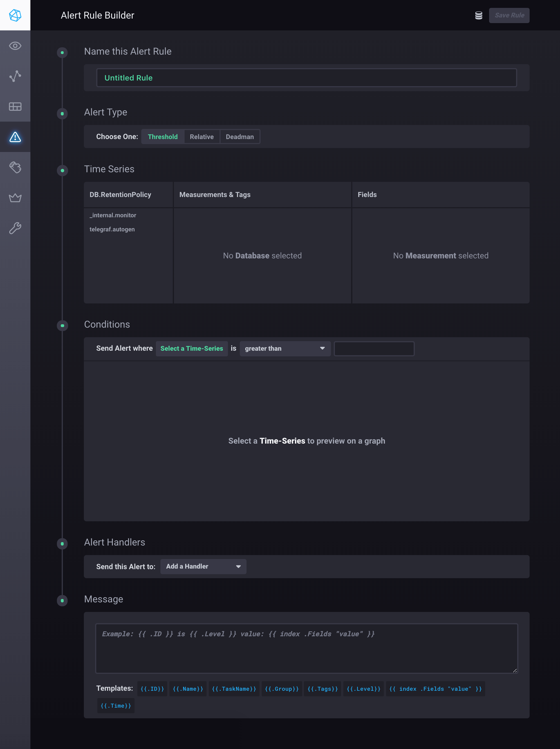Open the Dashboards grid icon
Screen dimensions: 560x749
(x=15, y=107)
